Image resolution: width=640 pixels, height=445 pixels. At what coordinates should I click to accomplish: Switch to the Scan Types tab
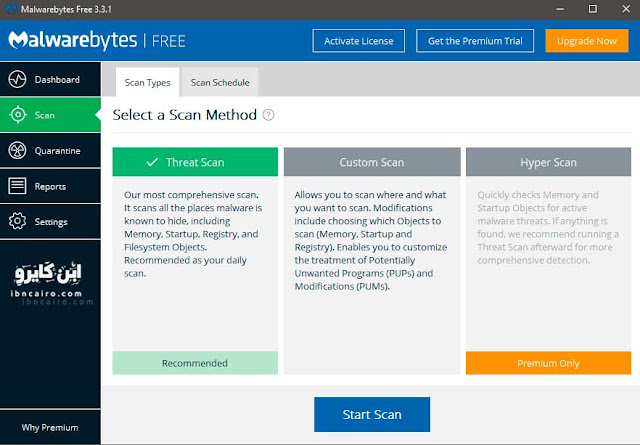pyautogui.click(x=147, y=82)
